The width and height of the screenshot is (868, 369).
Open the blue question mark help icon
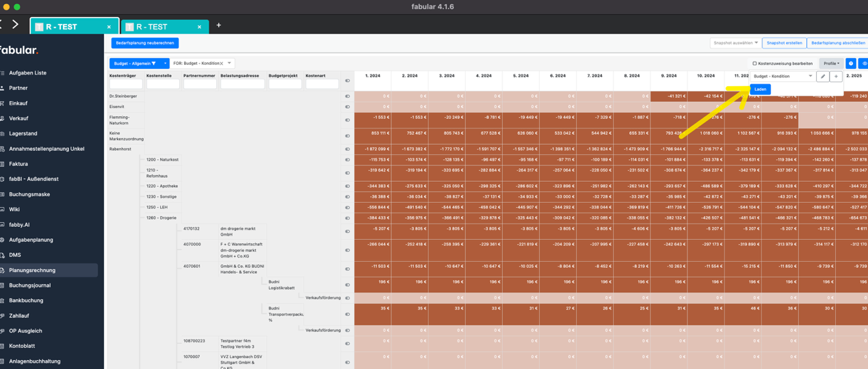[851, 64]
